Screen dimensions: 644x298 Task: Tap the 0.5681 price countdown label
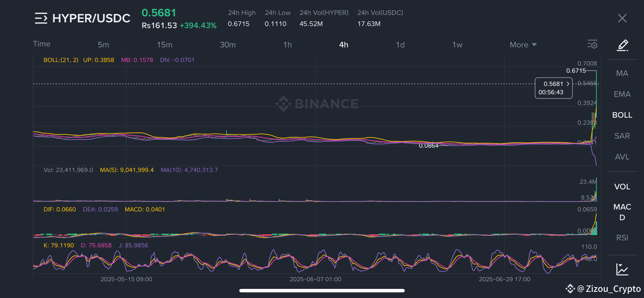553,88
